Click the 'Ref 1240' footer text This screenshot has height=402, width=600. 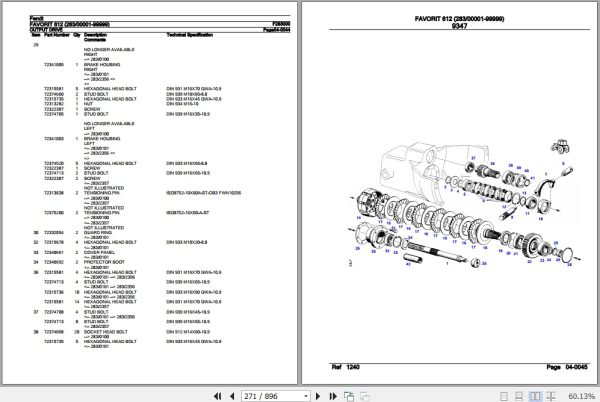pyautogui.click(x=345, y=367)
